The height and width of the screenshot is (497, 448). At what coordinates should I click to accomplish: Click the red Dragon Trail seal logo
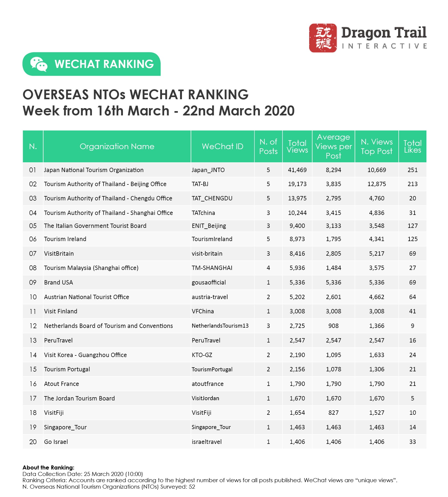click(x=323, y=38)
